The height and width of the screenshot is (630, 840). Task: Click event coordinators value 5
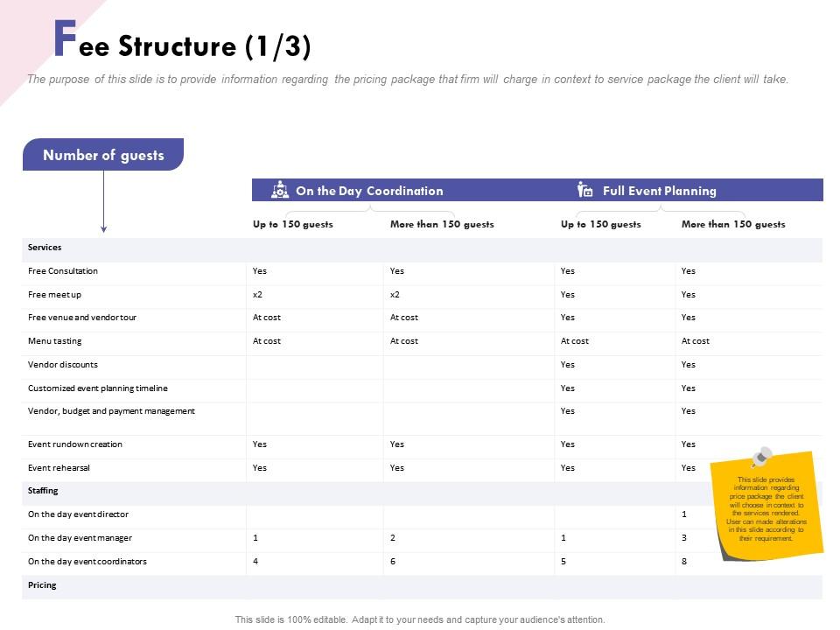point(563,562)
